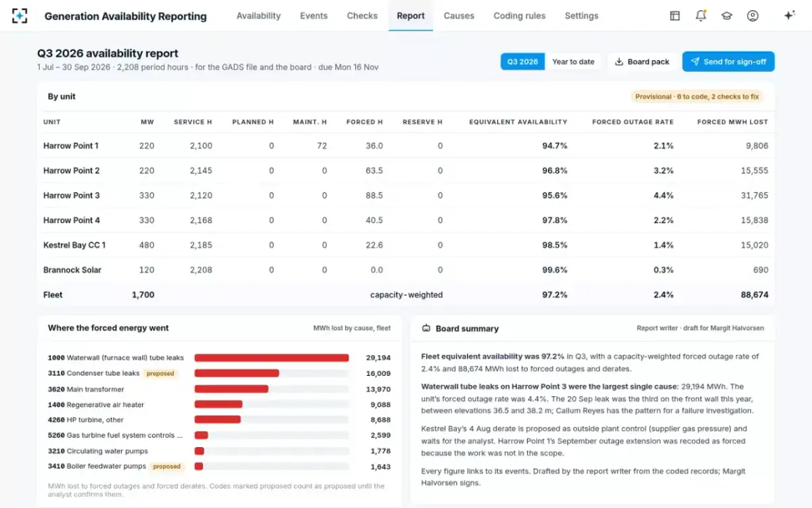The image size is (812, 508).
Task: Download the Board pack
Action: pos(642,62)
